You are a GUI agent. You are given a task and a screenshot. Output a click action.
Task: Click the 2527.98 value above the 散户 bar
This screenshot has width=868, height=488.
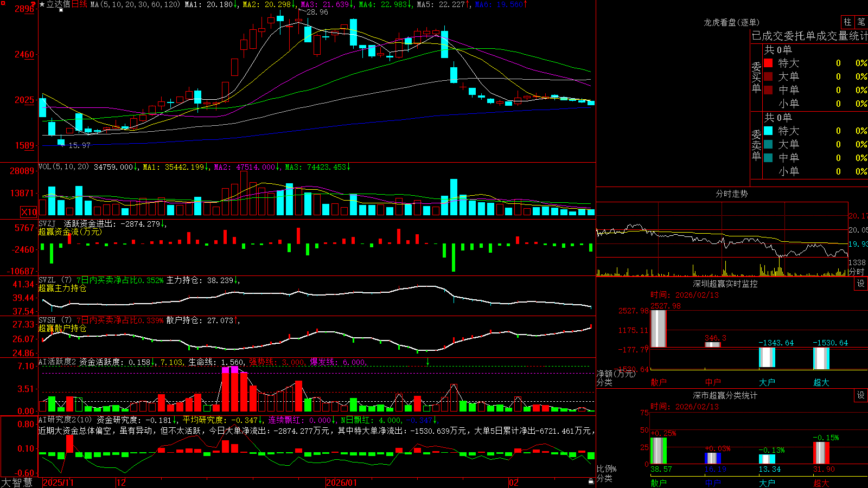point(666,306)
